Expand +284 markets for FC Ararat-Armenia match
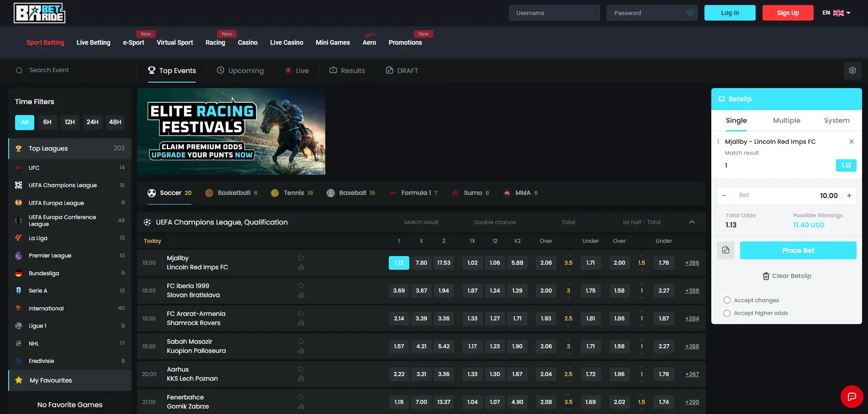 click(x=692, y=319)
